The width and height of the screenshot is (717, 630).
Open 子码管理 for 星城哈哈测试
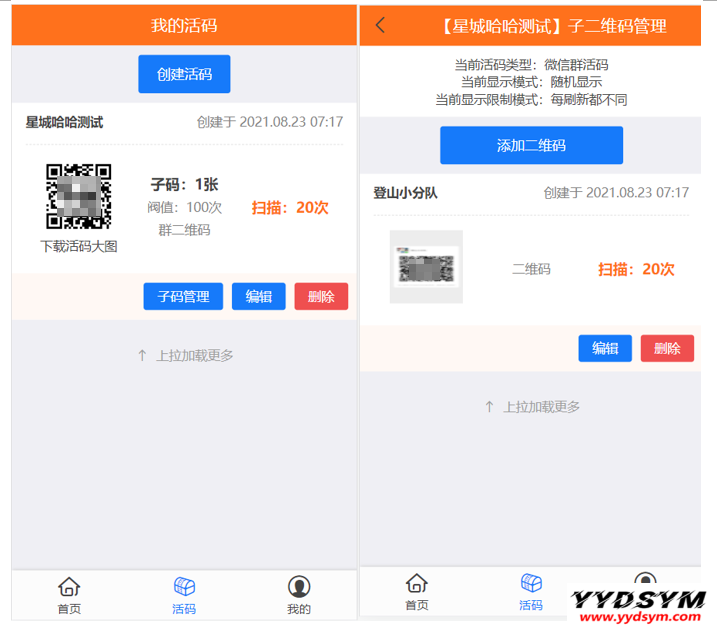coord(183,297)
